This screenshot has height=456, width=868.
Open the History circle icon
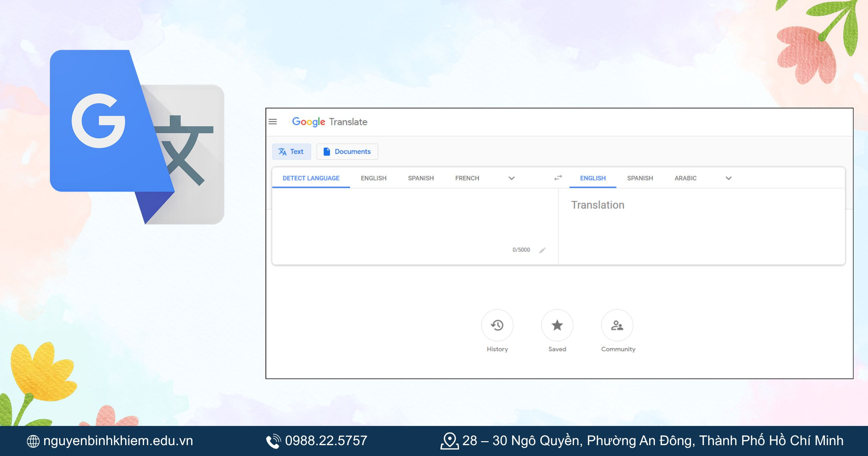coord(497,325)
